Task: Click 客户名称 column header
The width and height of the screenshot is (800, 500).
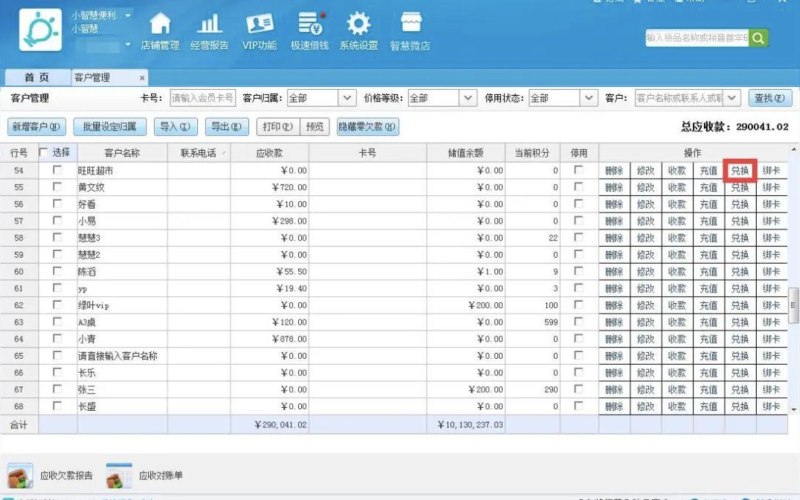Action: click(x=122, y=153)
